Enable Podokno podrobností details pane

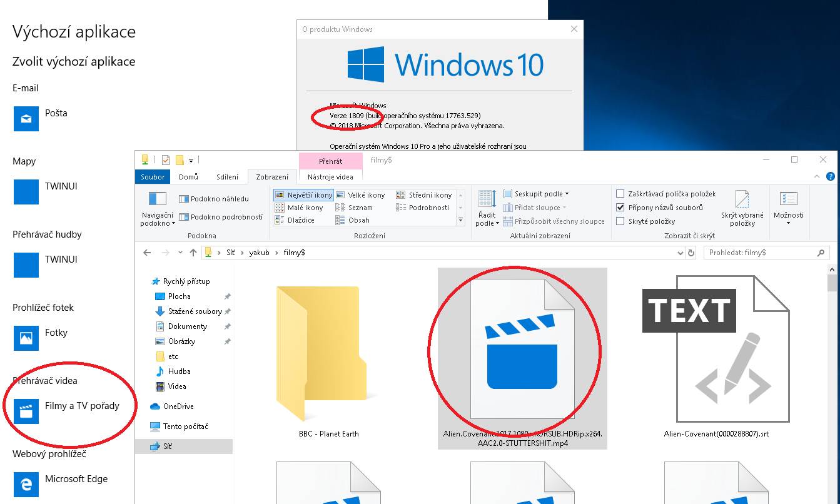[x=221, y=217]
